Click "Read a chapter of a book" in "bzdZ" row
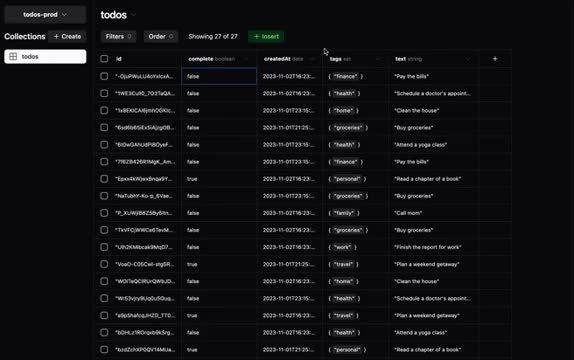The image size is (574, 360). pyautogui.click(x=428, y=349)
